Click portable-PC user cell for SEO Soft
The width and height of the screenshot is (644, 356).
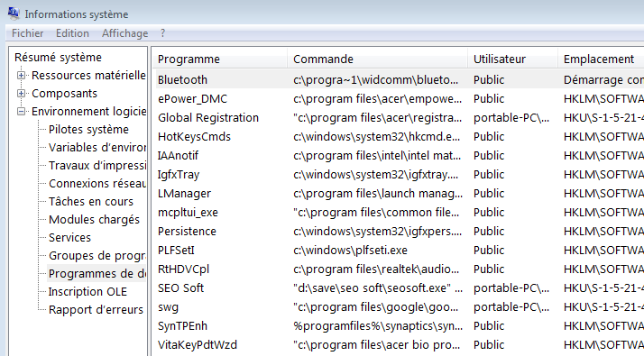coord(511,288)
